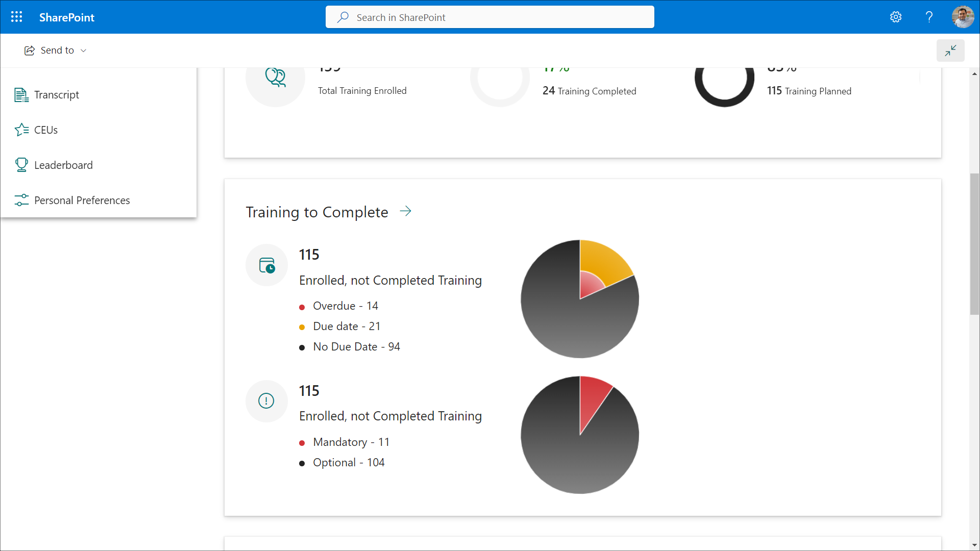Open Training to Complete arrow
980x551 pixels.
click(x=405, y=211)
